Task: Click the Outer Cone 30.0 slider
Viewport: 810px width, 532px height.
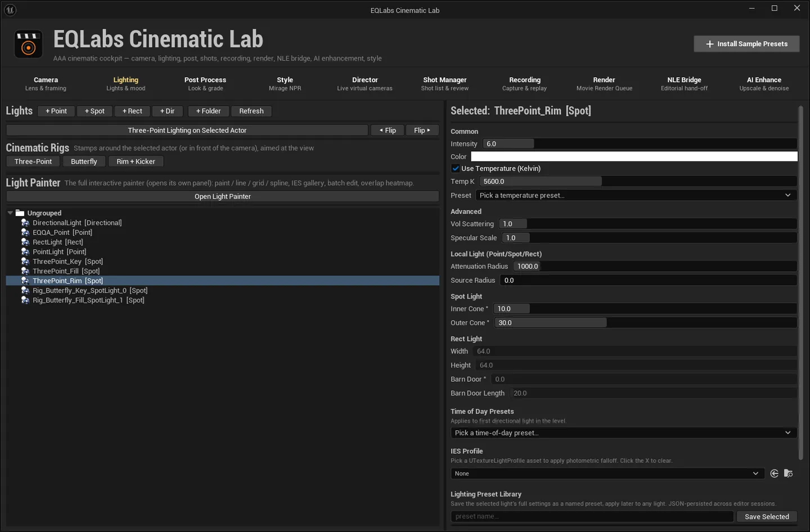Action: click(646, 323)
